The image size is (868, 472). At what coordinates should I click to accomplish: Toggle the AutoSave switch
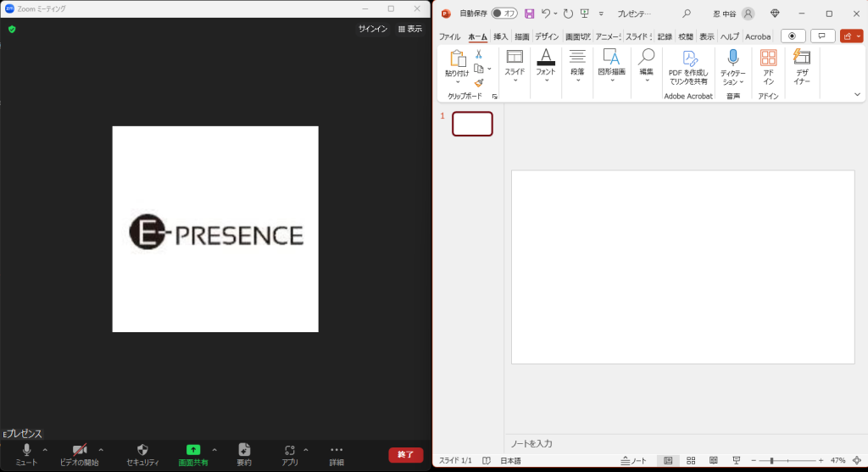pyautogui.click(x=504, y=14)
